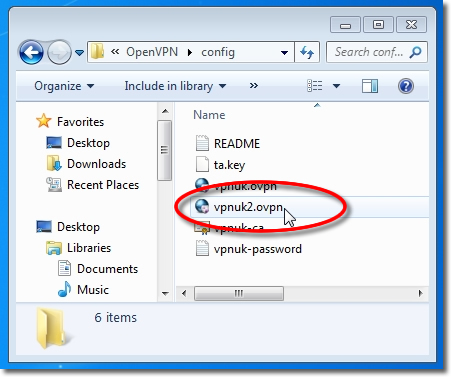This screenshot has height=377, width=451.
Task: Open the address bar history dropdown
Action: (284, 52)
